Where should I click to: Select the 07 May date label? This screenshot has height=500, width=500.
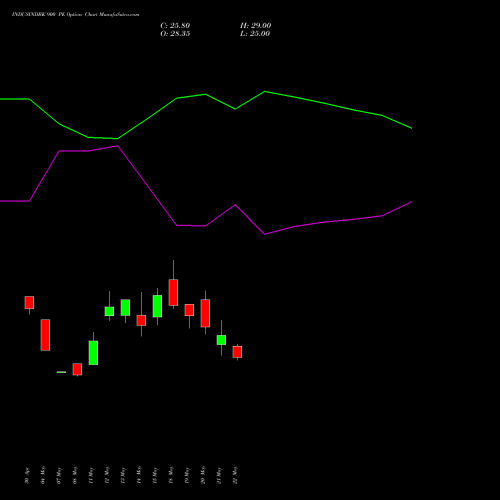coord(59,475)
